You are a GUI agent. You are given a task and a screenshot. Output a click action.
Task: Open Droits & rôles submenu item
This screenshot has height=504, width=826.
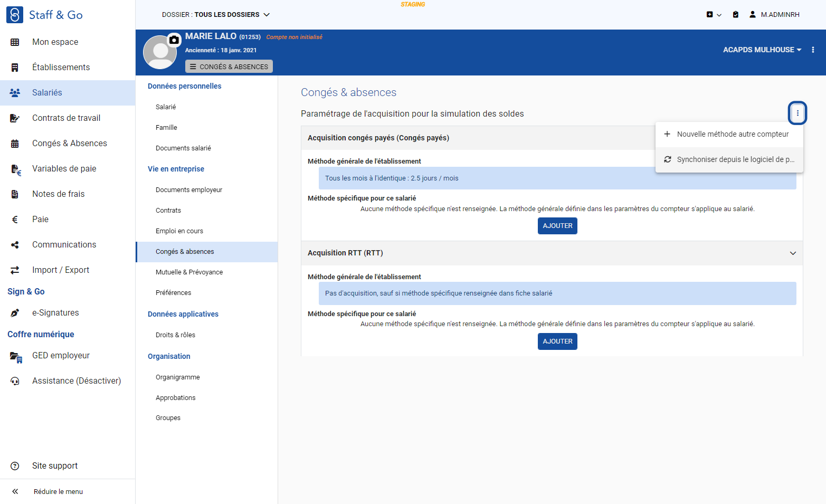(207, 335)
